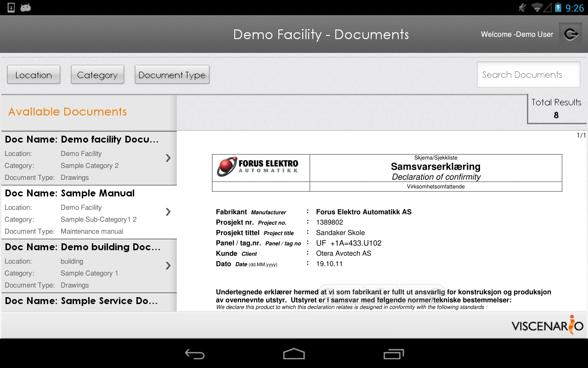588x368 pixels.
Task: Tap the battery icon in status bar
Action: [558, 7]
